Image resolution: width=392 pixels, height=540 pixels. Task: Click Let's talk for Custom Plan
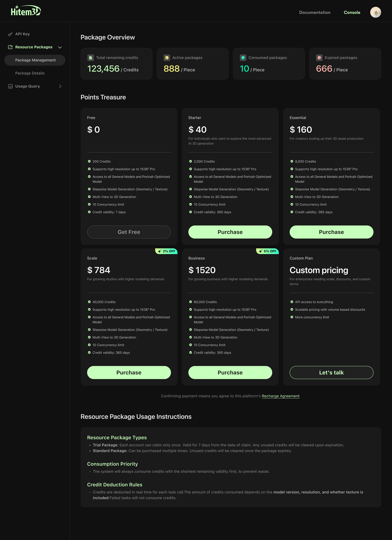[331, 372]
